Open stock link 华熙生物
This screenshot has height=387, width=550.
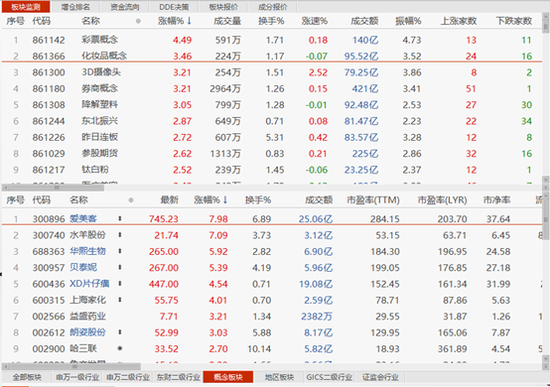point(88,251)
